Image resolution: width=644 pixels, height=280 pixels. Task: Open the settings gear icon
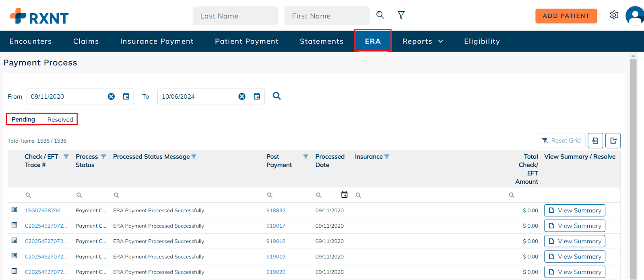[614, 15]
